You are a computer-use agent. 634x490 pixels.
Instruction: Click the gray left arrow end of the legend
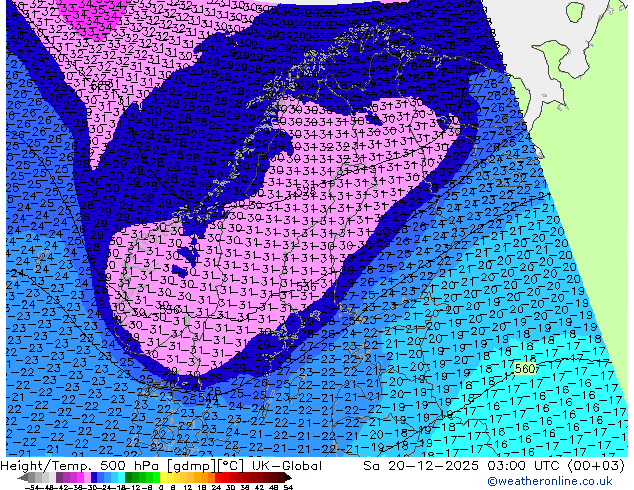coord(23,478)
